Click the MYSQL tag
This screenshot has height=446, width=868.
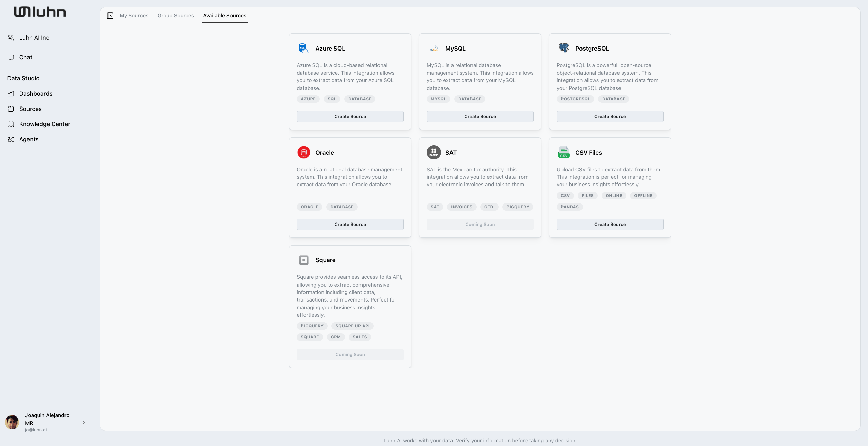click(439, 99)
